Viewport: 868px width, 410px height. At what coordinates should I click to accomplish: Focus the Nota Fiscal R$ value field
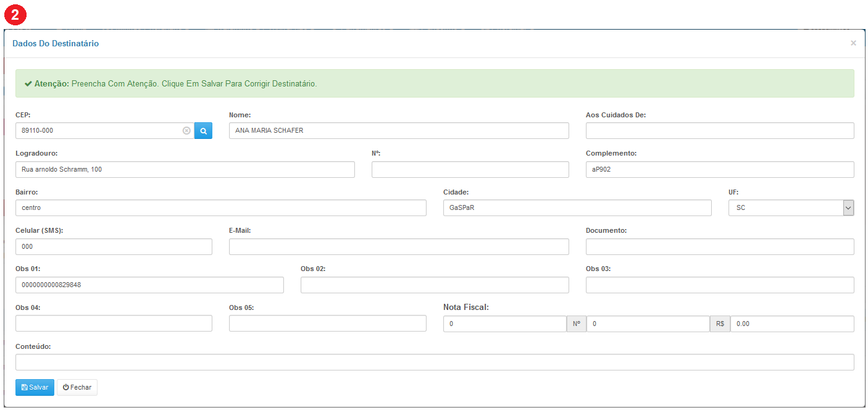[x=791, y=324]
